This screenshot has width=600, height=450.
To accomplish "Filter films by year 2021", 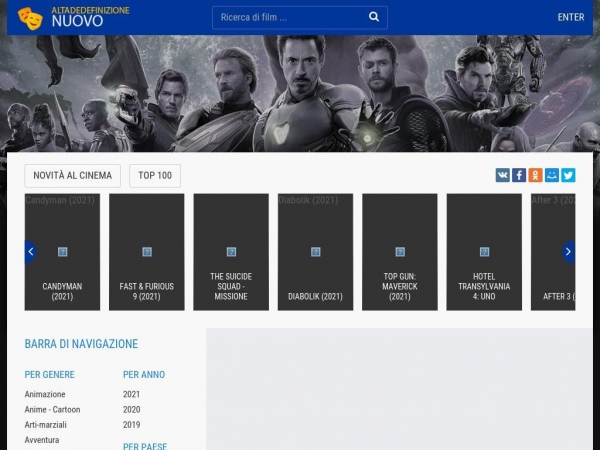I will point(132,394).
